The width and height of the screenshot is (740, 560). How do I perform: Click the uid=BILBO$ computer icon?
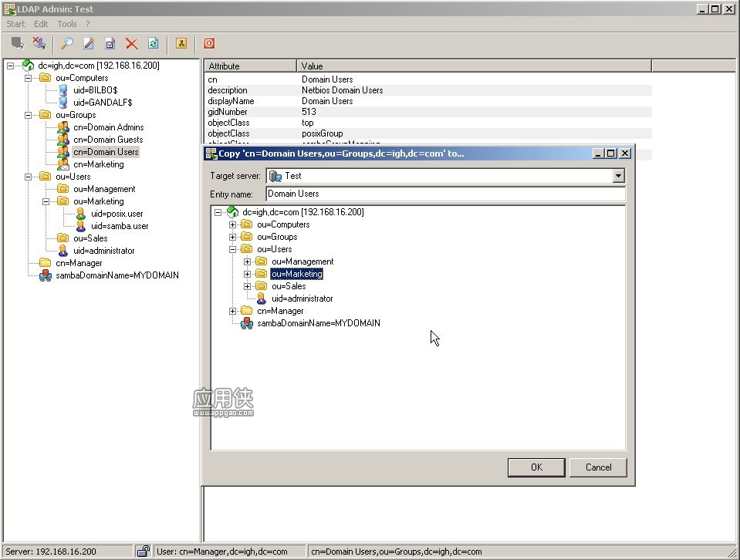(x=63, y=90)
